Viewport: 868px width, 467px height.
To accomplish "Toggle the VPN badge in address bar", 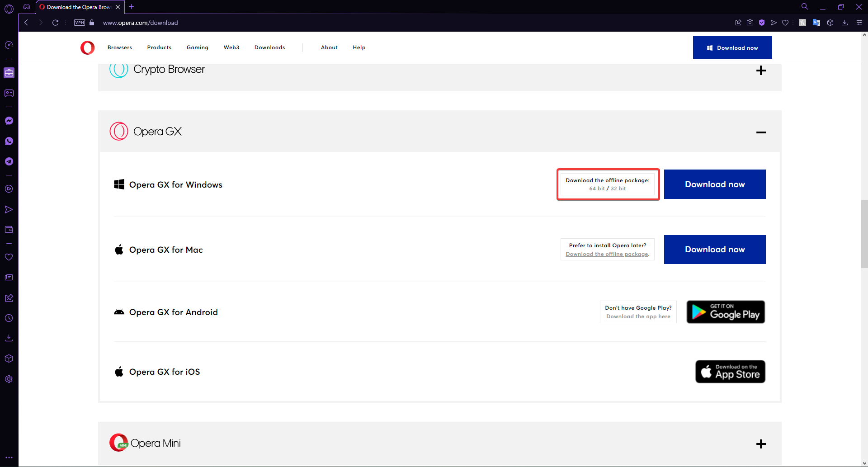I will (80, 23).
